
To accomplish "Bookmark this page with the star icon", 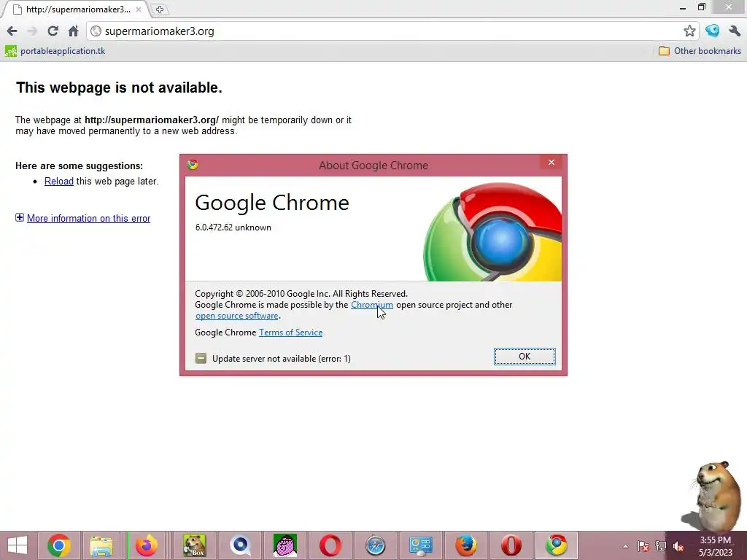I will click(x=689, y=31).
